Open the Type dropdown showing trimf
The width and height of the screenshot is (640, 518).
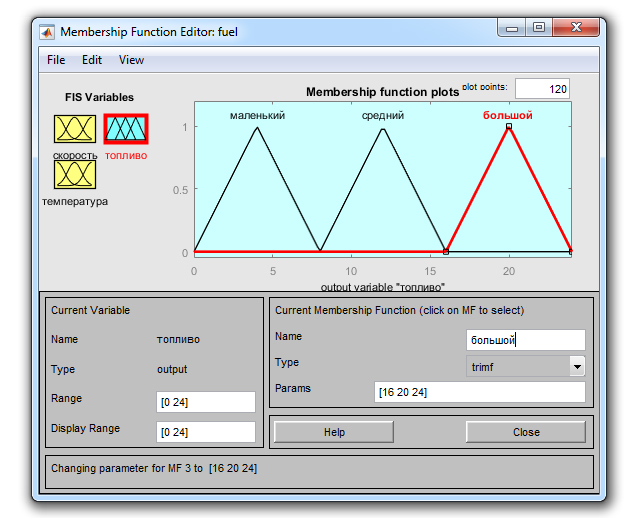pyautogui.click(x=526, y=366)
